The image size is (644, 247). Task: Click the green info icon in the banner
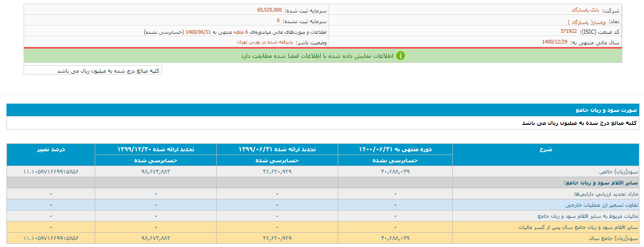point(400,56)
